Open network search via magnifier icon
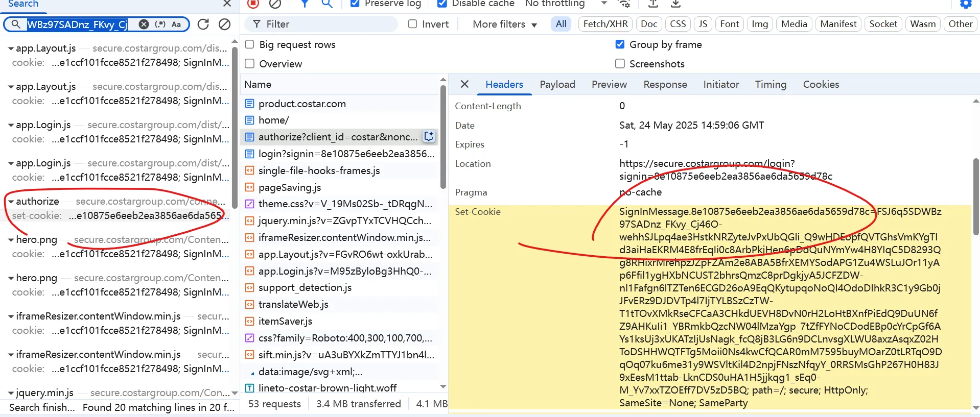The width and height of the screenshot is (980, 417). click(327, 4)
